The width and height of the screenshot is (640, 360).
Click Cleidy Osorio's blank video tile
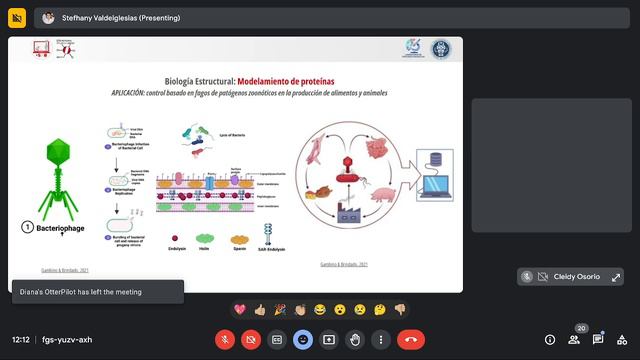[x=552, y=165]
